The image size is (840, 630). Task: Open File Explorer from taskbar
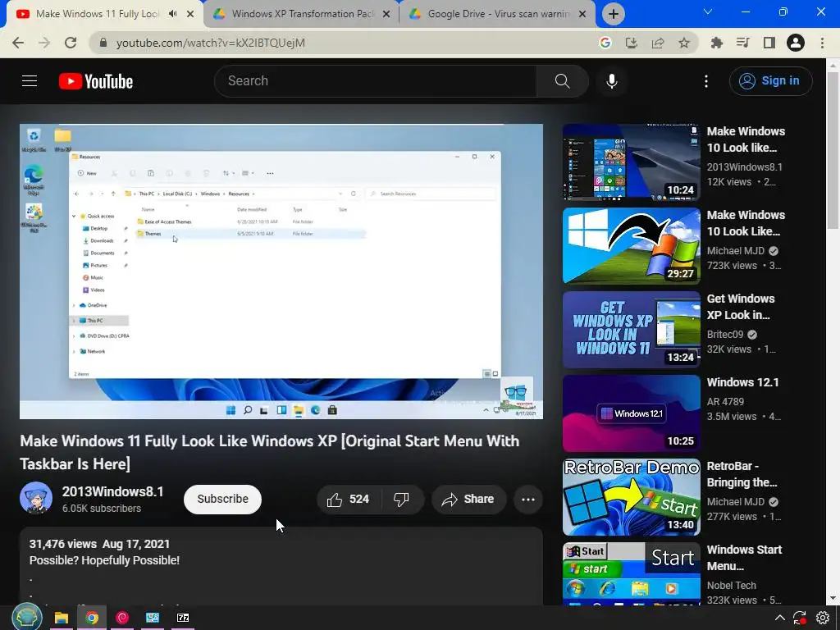(61, 618)
